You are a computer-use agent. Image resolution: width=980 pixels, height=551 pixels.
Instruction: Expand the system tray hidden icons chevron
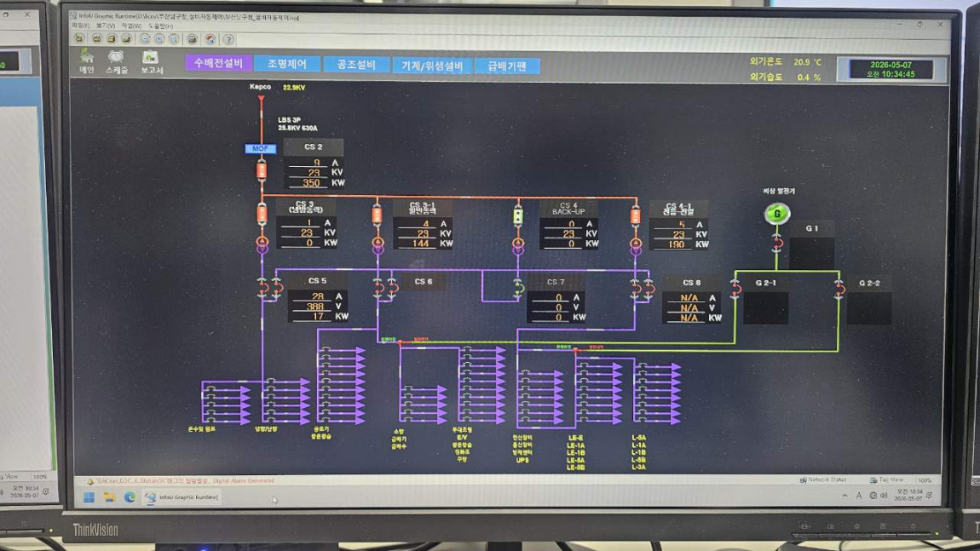(x=845, y=496)
